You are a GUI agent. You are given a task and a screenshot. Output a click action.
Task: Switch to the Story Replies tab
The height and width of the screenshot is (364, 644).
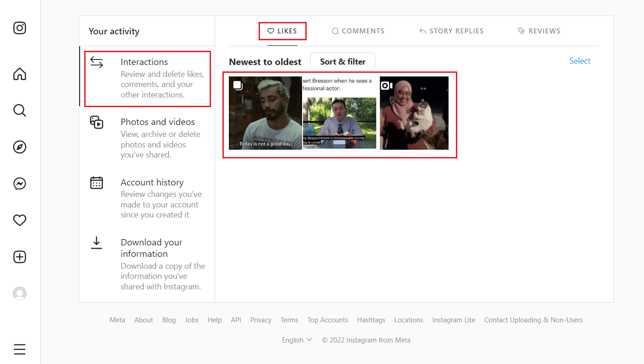451,31
